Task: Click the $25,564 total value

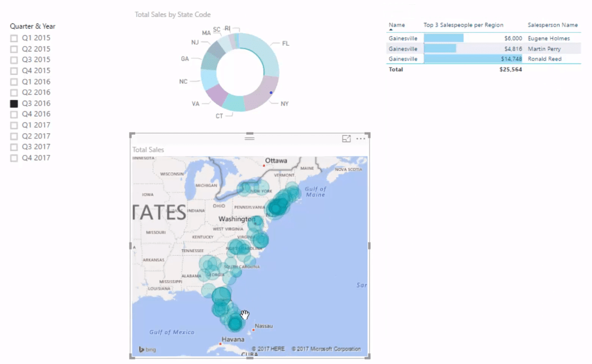Action: (x=510, y=70)
